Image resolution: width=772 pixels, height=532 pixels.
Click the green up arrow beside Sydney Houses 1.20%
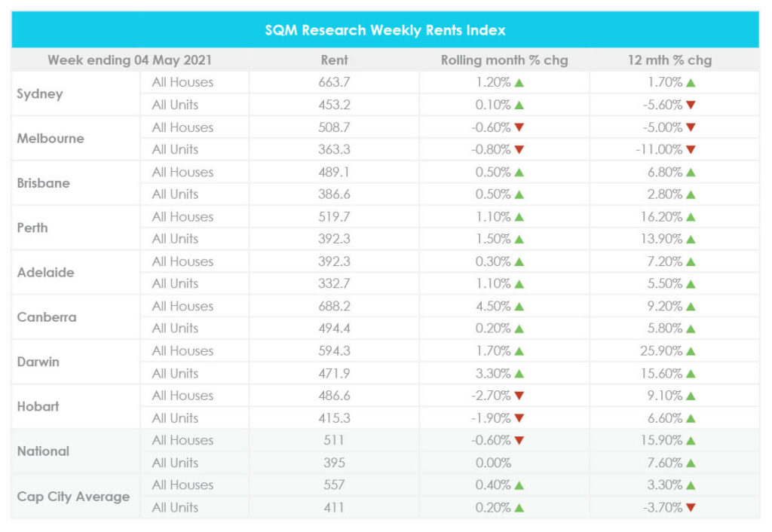[x=519, y=83]
